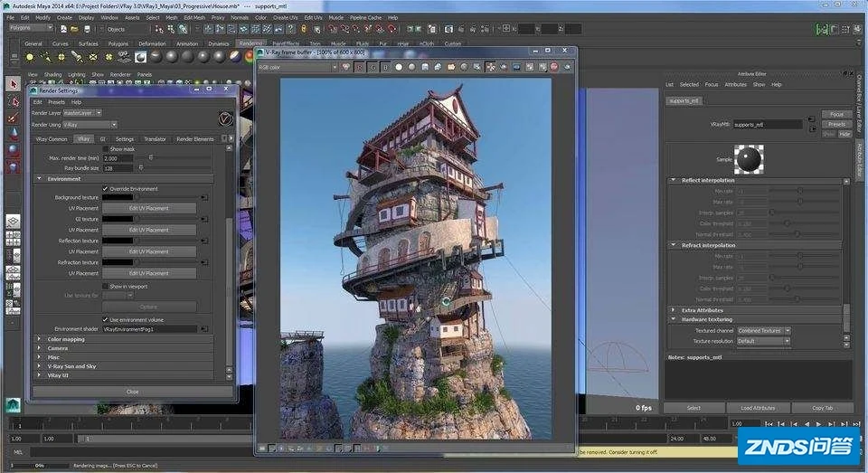Open the Edit Mesh menu
868x473 pixels.
point(194,18)
